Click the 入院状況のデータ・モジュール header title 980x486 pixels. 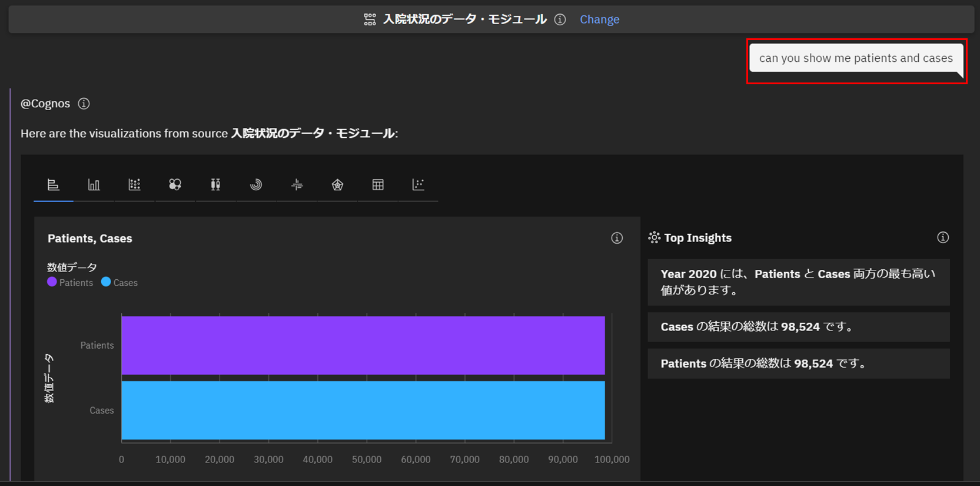tap(465, 19)
